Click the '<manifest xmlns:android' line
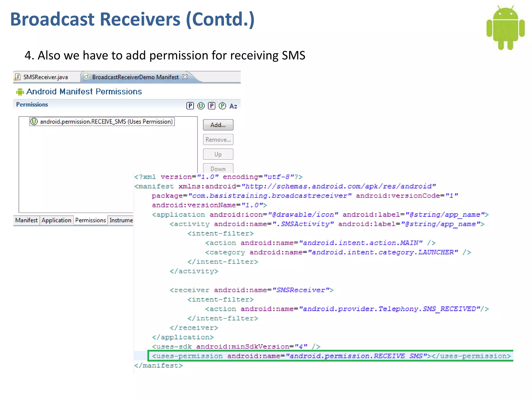This screenshot has height=399, width=532. point(285,186)
